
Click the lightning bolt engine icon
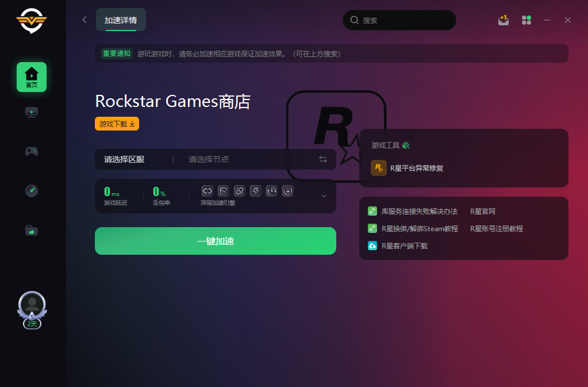tap(256, 191)
